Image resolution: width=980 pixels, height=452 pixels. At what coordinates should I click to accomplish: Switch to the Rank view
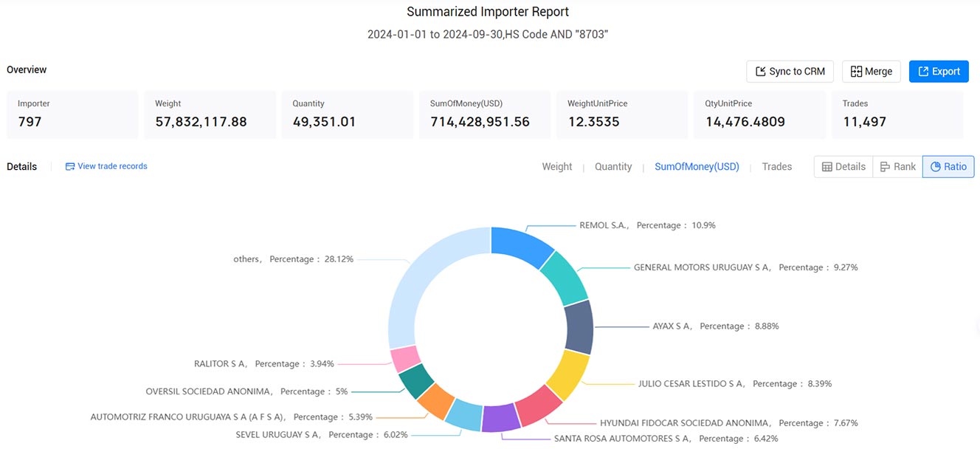click(897, 167)
